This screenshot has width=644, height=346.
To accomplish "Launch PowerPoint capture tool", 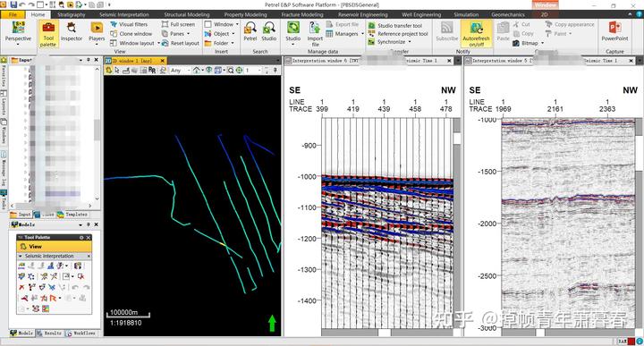I will click(x=614, y=32).
